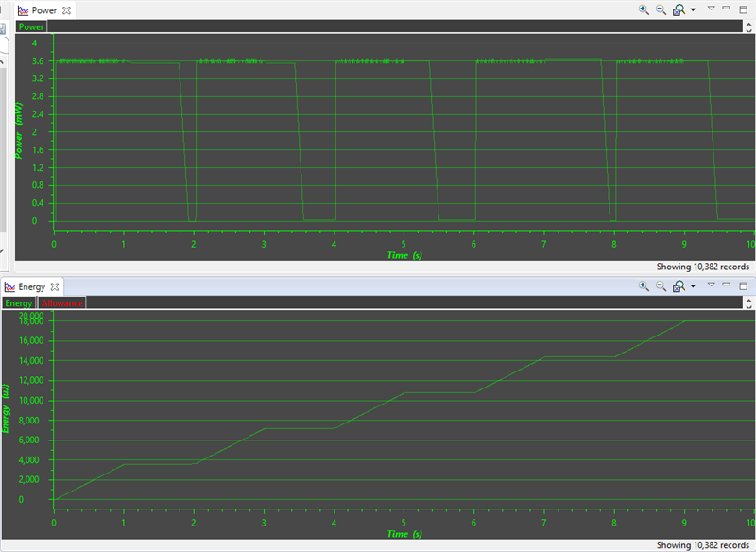Viewport: 756px width, 552px height.
Task: Step down the Energy legend scroll arrow
Action: point(748,306)
